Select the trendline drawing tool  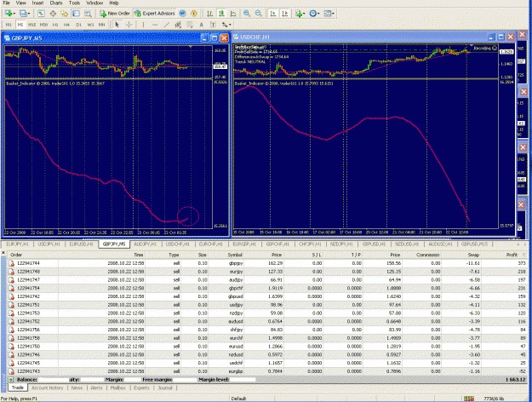click(x=166, y=25)
